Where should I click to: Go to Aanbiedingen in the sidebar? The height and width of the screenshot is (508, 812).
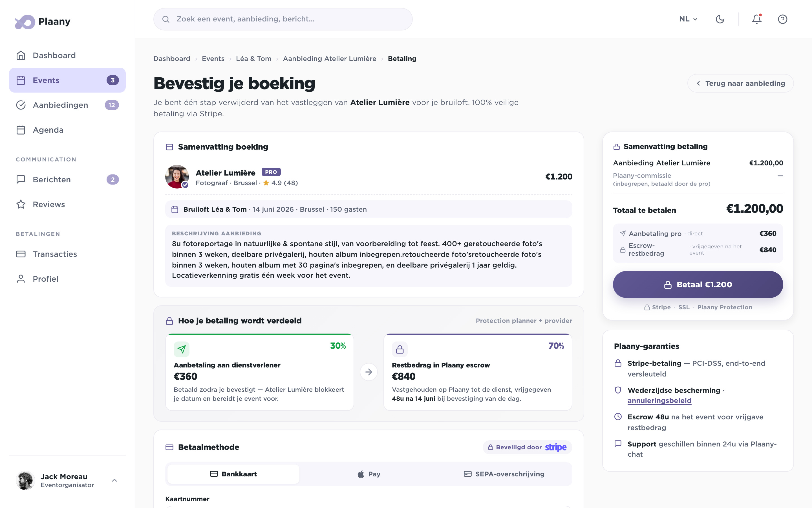[67, 105]
